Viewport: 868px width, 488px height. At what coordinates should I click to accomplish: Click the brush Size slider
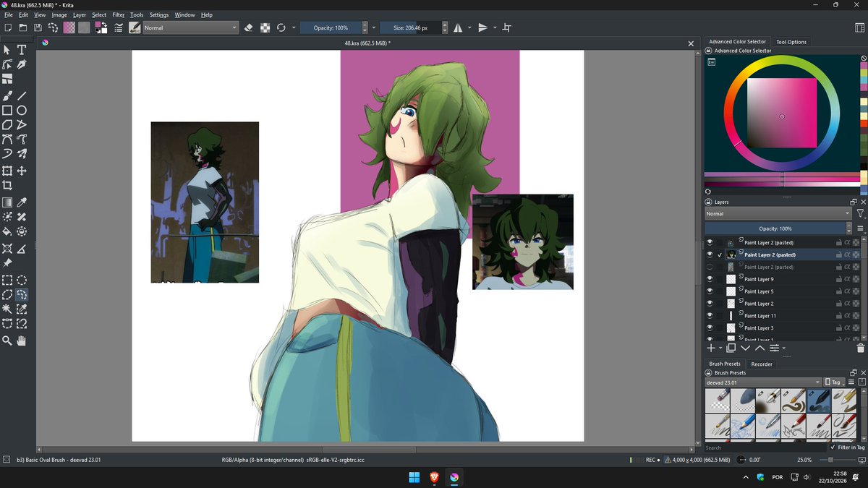click(x=410, y=27)
